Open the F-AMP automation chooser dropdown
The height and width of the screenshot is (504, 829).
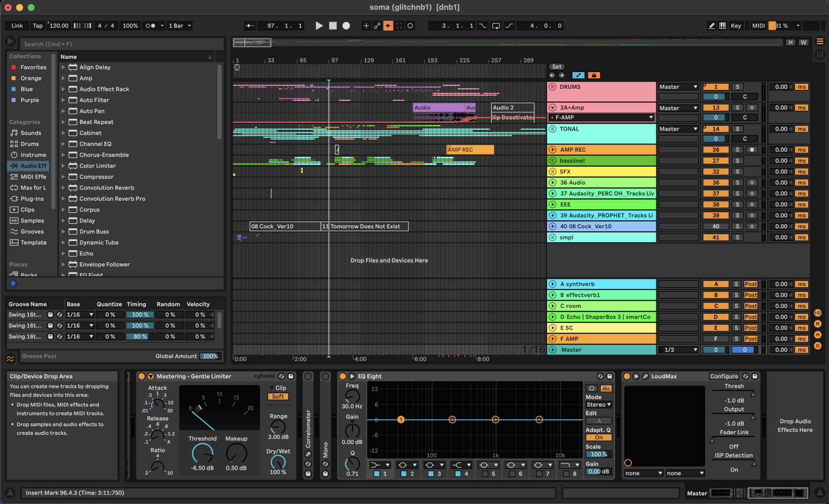point(601,118)
